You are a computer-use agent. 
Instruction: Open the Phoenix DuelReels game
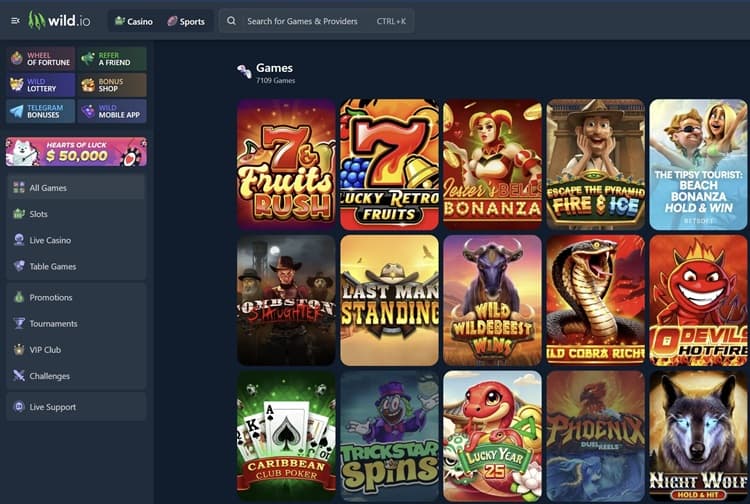596,436
